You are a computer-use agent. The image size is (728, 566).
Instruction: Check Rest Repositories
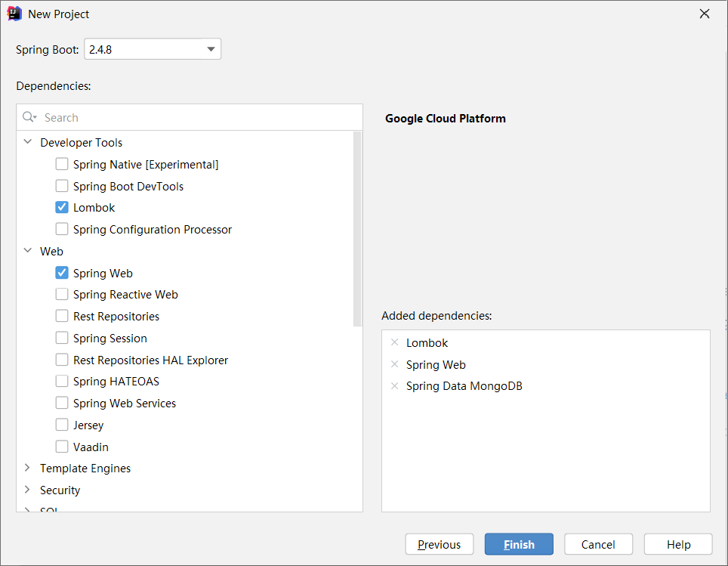tap(62, 316)
